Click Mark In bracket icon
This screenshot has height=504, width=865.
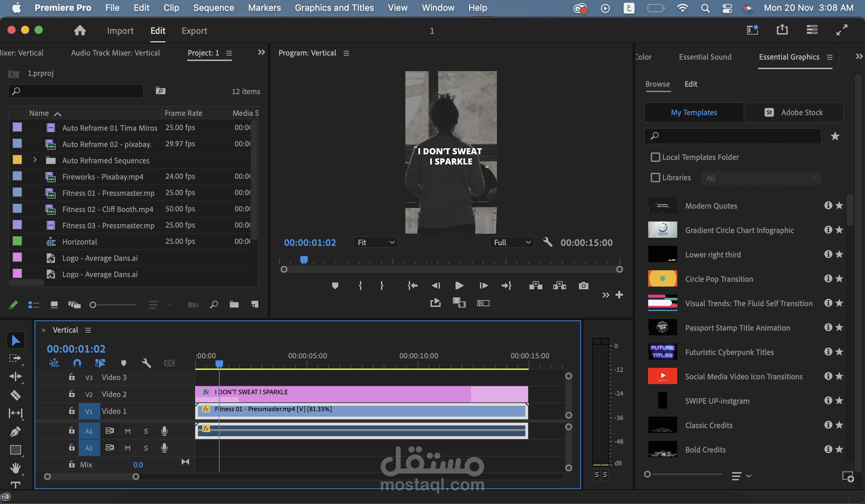(360, 286)
